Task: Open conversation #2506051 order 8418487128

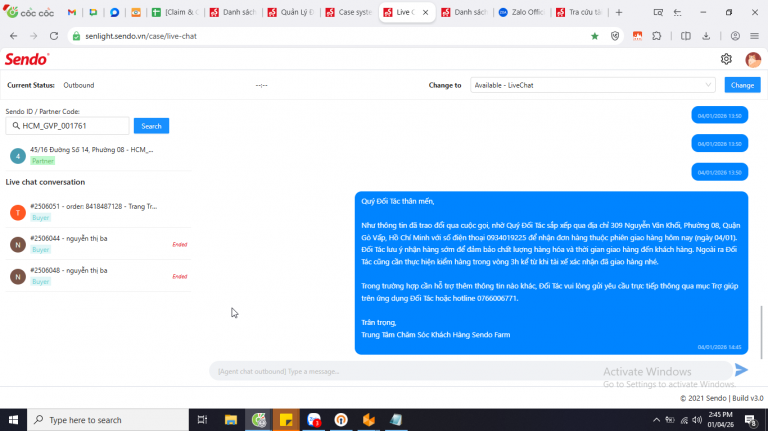Action: coord(98,212)
